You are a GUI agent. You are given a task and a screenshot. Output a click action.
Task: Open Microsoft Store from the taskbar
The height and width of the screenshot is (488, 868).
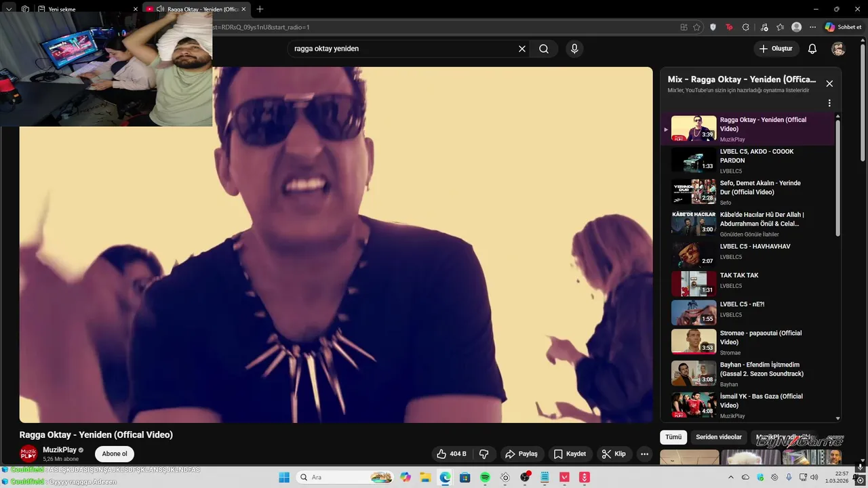coord(465,477)
